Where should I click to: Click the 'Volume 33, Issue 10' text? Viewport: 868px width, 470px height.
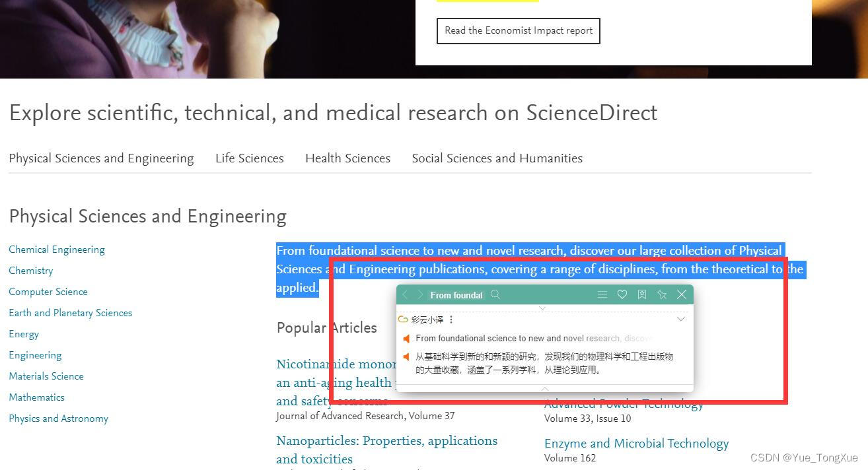(588, 419)
